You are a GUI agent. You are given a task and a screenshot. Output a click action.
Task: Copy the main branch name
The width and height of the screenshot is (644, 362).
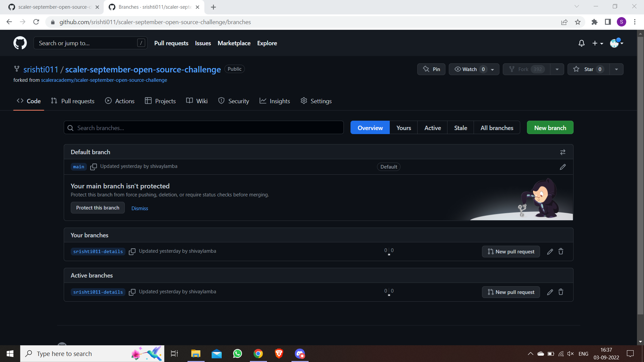pyautogui.click(x=94, y=167)
